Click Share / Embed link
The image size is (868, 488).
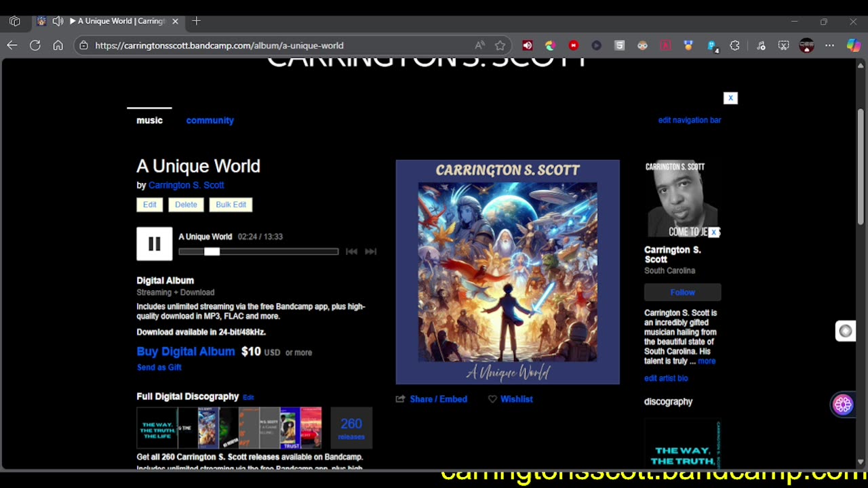click(438, 399)
